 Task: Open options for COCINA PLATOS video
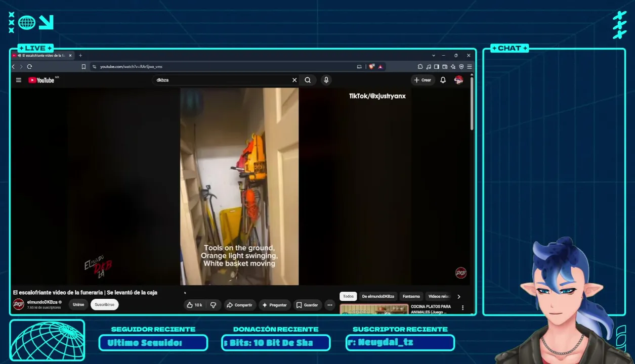tap(462, 307)
